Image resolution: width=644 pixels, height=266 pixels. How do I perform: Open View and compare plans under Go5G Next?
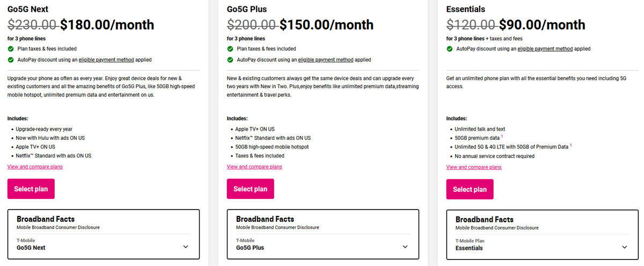click(x=35, y=167)
